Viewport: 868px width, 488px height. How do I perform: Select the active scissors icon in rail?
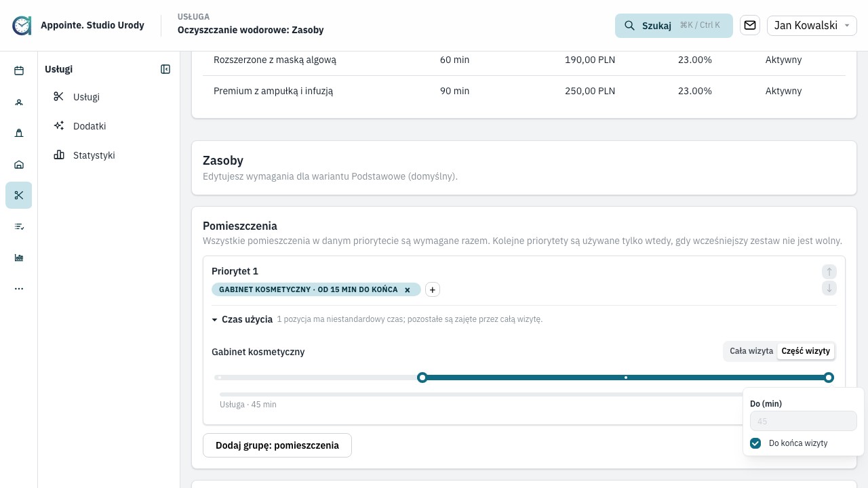click(19, 195)
